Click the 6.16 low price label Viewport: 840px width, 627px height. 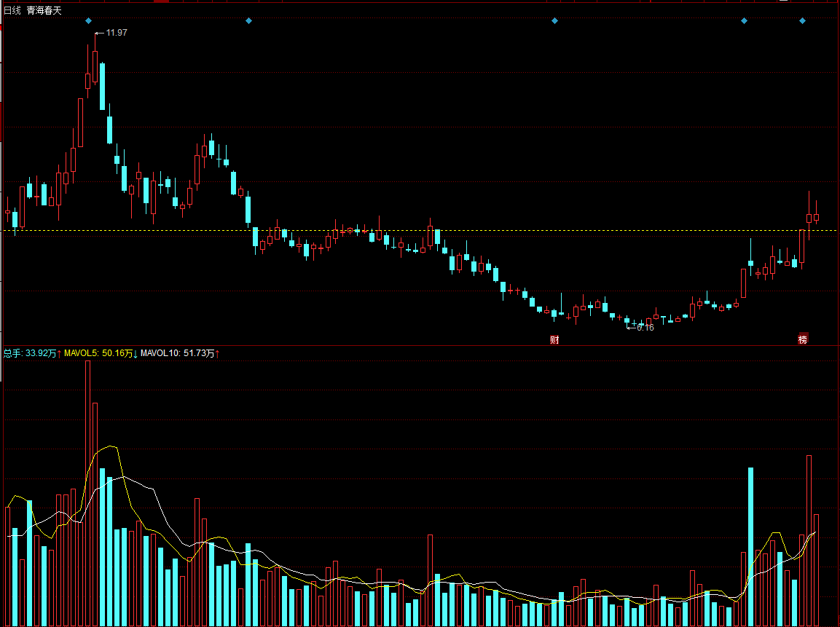pyautogui.click(x=645, y=328)
